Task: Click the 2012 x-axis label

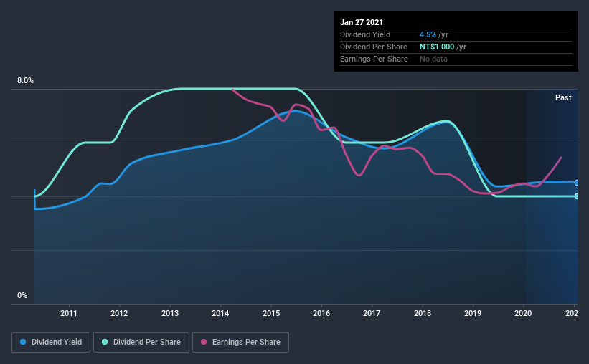Action: pos(119,313)
